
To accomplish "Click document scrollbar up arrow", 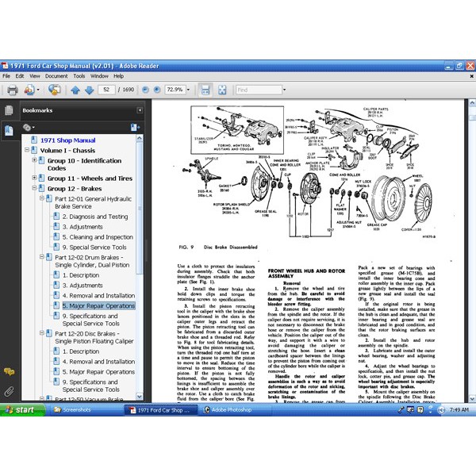I will pos(472,103).
